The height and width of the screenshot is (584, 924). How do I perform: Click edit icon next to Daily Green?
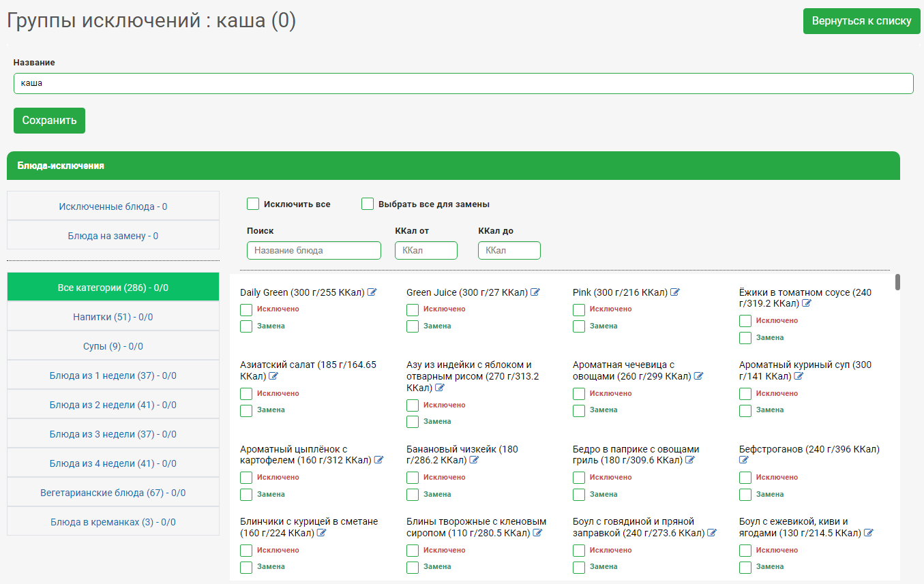372,292
